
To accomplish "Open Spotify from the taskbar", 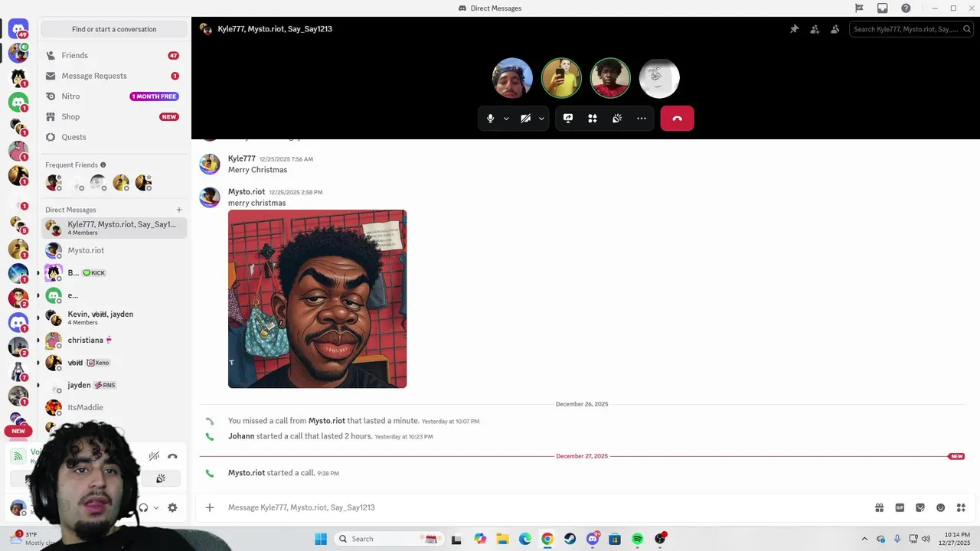I will [637, 539].
